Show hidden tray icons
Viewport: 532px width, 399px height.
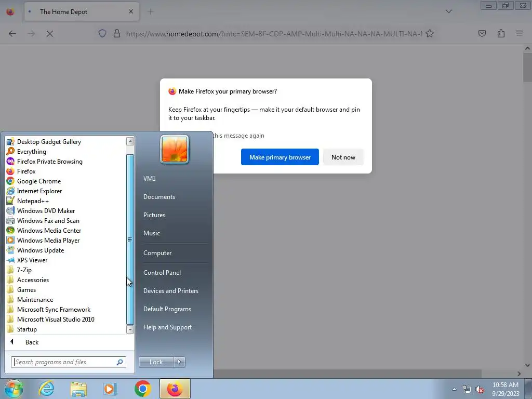(454, 389)
